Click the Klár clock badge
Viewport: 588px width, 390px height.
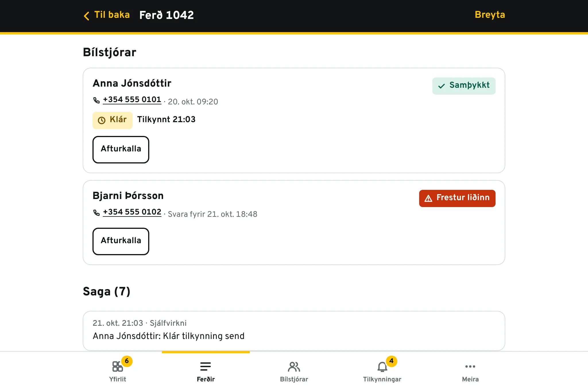point(113,120)
